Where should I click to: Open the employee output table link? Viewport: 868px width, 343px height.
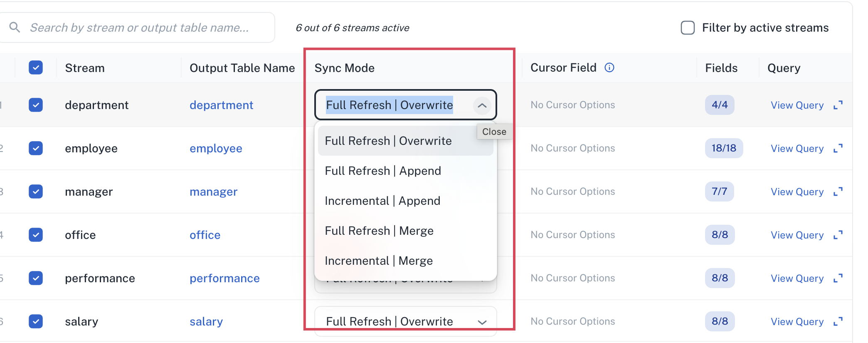point(216,148)
